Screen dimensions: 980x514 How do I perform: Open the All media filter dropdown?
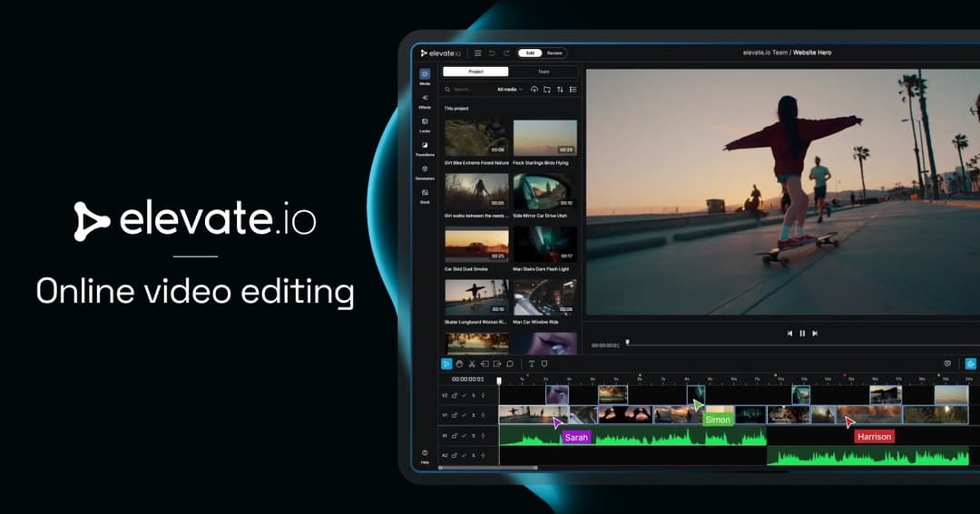[x=509, y=90]
